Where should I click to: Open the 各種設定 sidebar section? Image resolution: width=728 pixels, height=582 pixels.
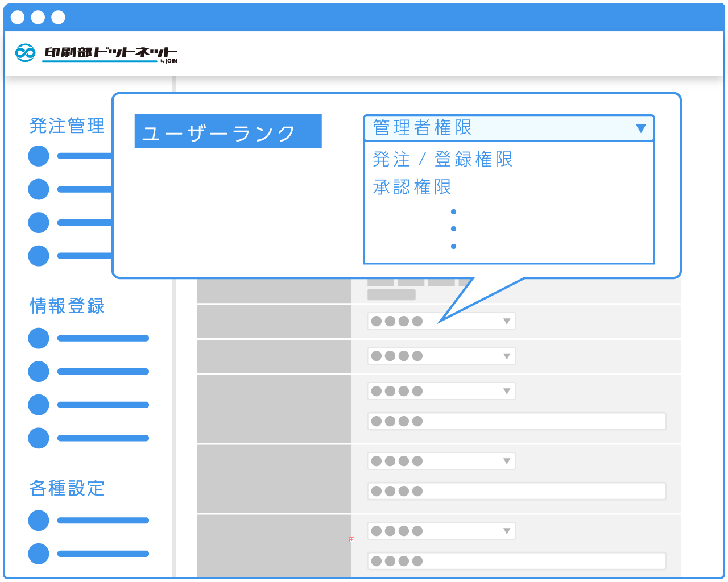pos(67,488)
